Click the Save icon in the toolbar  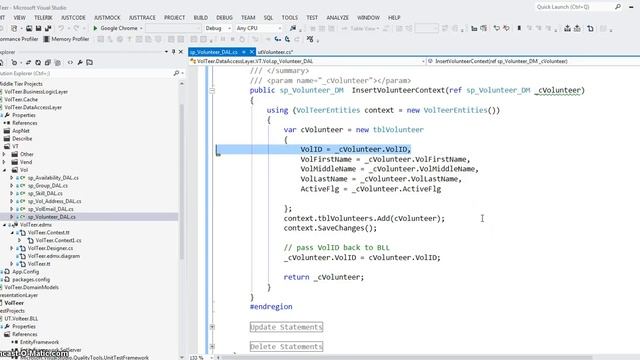coord(38,28)
